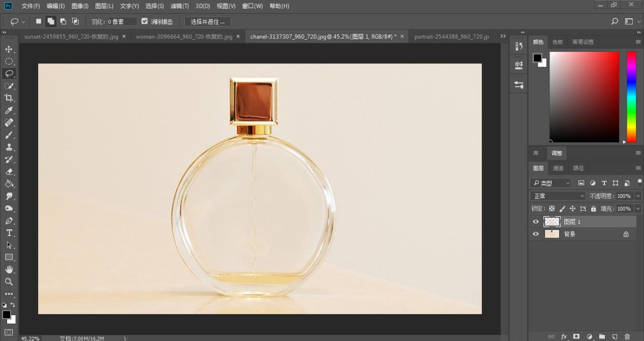Select the Smudge tool
Viewport: 644px width, 341px height.
[x=9, y=196]
